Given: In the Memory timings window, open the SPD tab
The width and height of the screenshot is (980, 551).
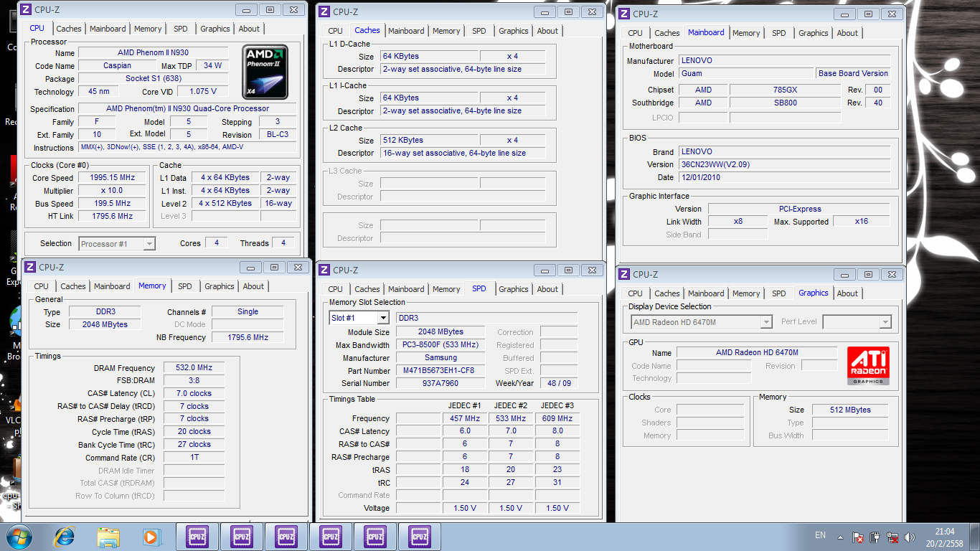Looking at the screenshot, I should (x=185, y=286).
